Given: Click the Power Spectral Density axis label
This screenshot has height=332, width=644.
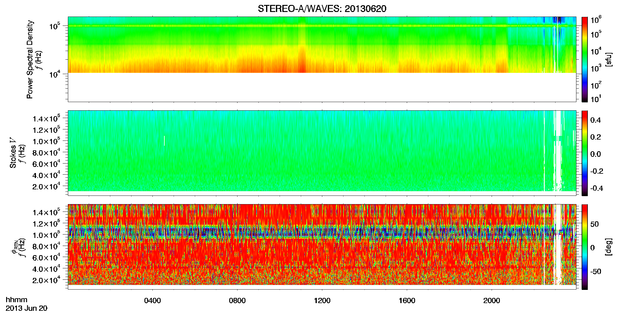Looking at the screenshot, I should pyautogui.click(x=30, y=59).
